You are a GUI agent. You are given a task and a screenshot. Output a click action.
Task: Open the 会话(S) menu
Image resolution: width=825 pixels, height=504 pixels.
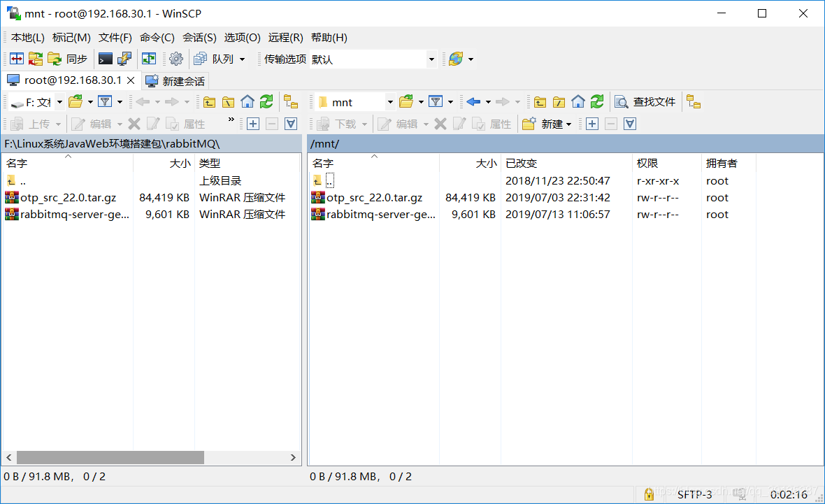(199, 37)
